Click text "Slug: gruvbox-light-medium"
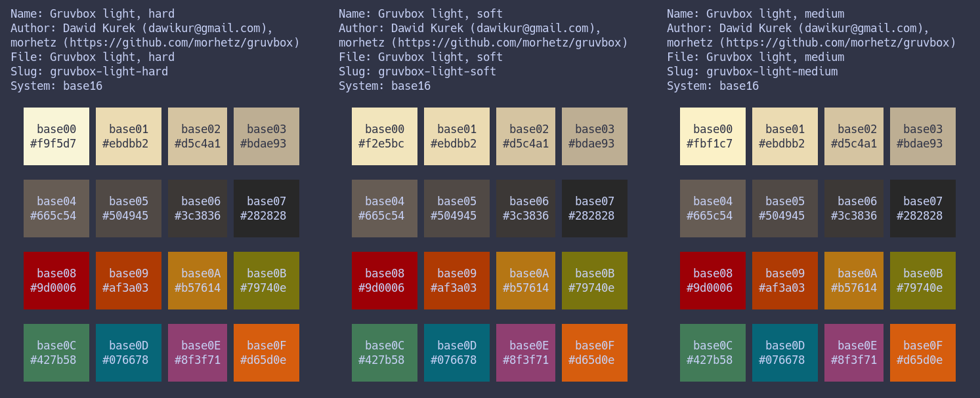The width and height of the screenshot is (980, 398). (752, 71)
